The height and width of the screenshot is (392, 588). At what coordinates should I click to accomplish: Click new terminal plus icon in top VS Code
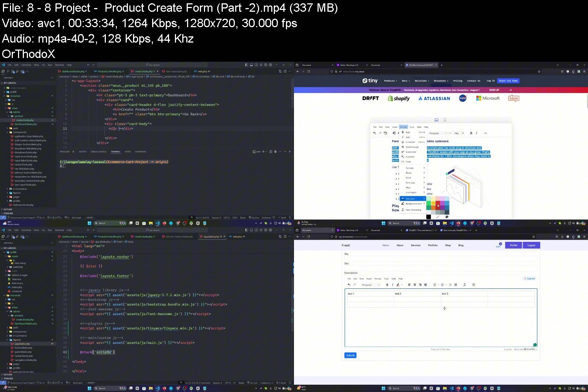tap(263, 151)
